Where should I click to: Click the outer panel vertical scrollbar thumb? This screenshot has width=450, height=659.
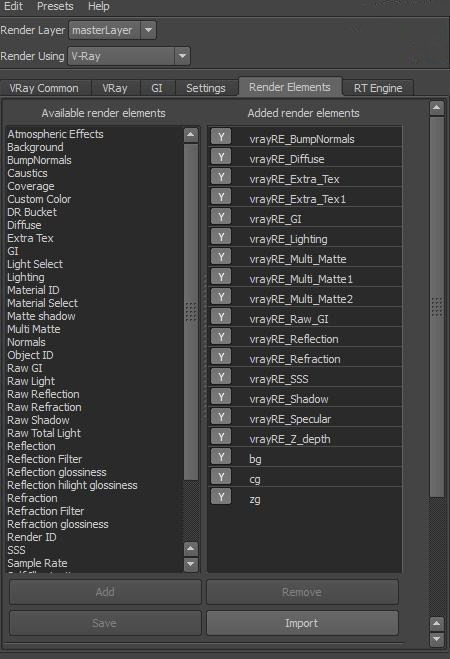coord(437,307)
